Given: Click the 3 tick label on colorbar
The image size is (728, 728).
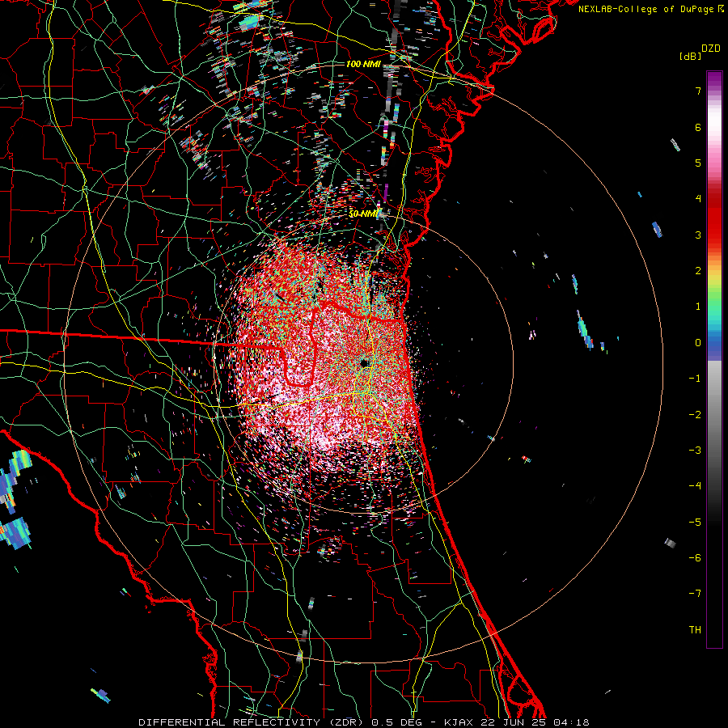Looking at the screenshot, I should [x=698, y=235].
